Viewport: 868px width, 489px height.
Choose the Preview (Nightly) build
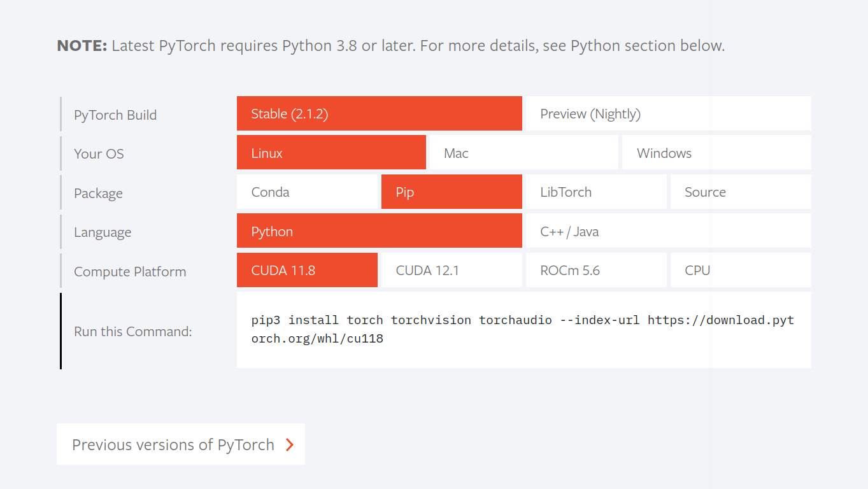point(668,113)
